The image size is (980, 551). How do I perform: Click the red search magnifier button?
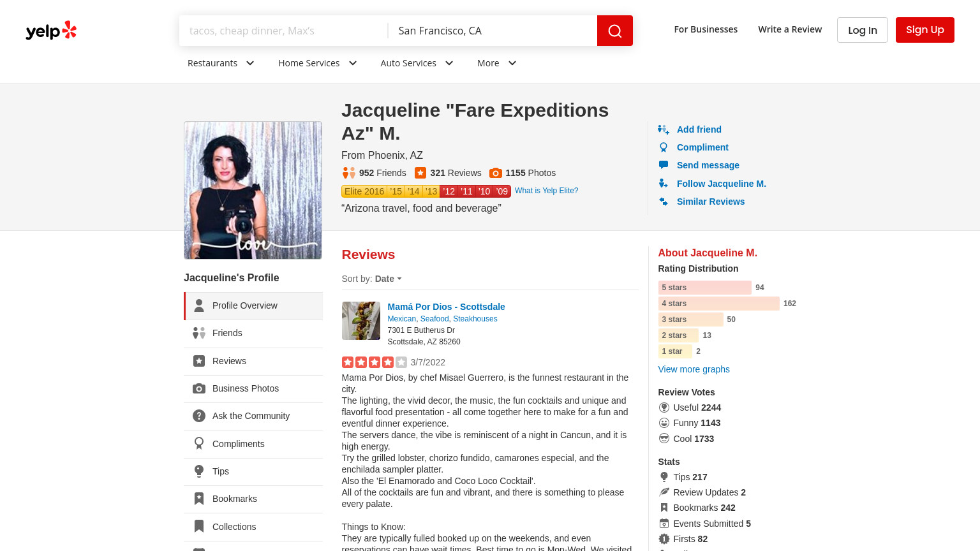[x=615, y=31]
